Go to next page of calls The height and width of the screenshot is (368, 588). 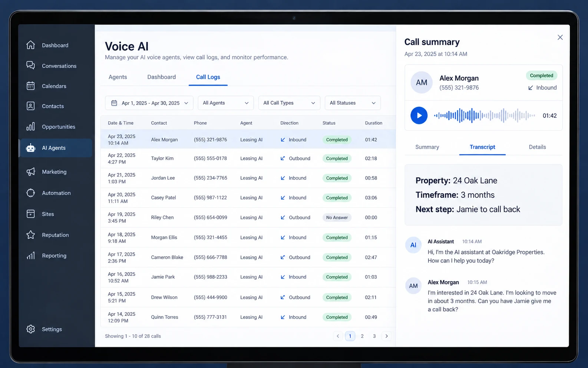point(387,336)
